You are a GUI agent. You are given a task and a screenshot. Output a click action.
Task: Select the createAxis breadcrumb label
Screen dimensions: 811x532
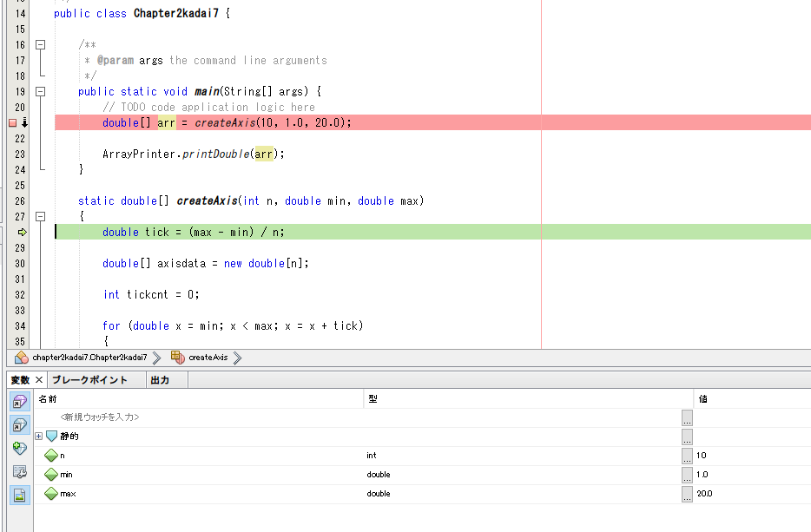(208, 358)
